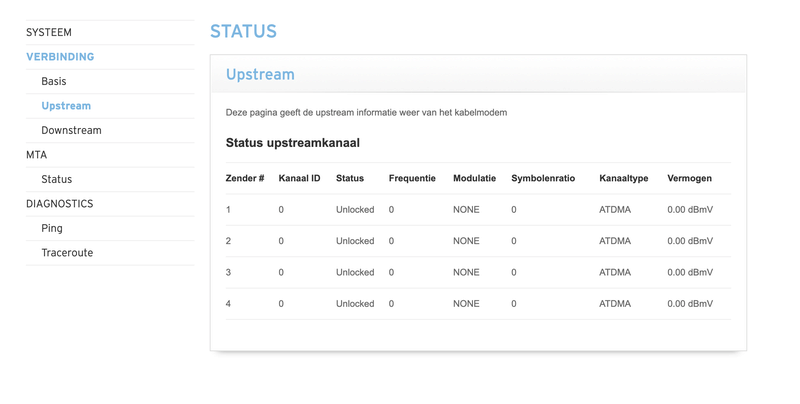Click the Kanaal ID column header
The width and height of the screenshot is (800, 404).
(x=299, y=179)
